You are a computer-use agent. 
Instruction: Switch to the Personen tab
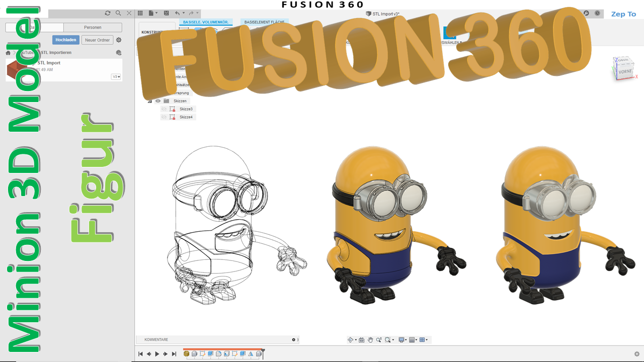click(x=93, y=27)
